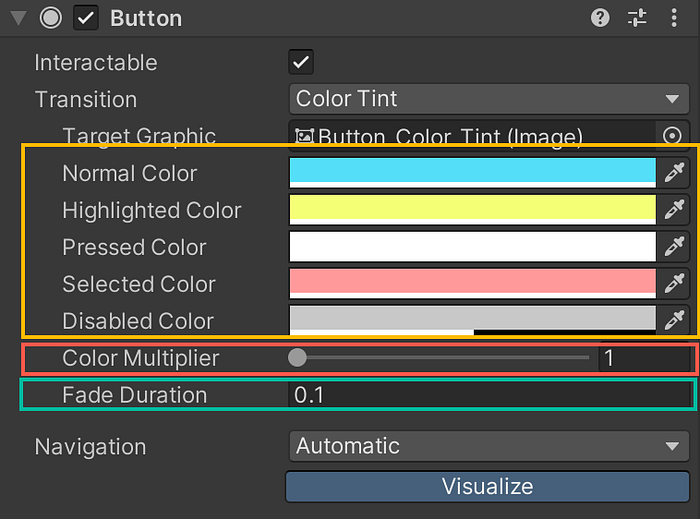The height and width of the screenshot is (519, 700).
Task: Use the Pressed Color eyedropper
Action: pos(676,247)
